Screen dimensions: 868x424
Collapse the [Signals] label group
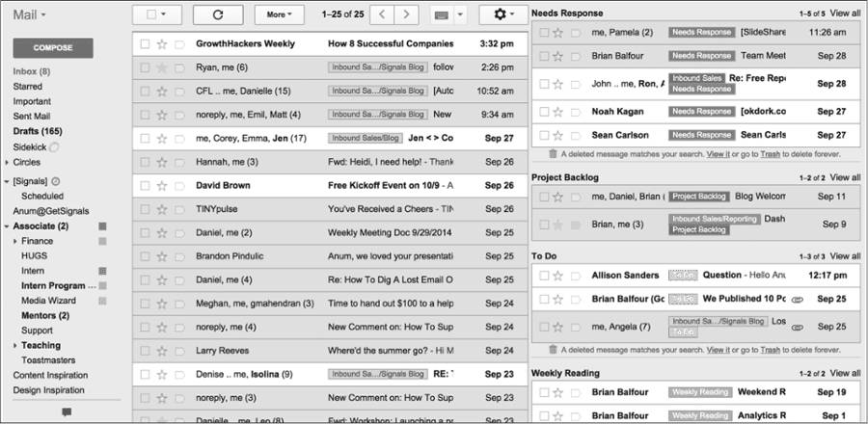pos(7,181)
